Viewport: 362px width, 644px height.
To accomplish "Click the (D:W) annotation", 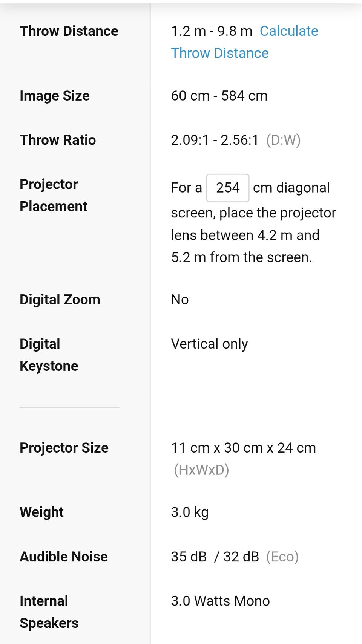I will [284, 140].
